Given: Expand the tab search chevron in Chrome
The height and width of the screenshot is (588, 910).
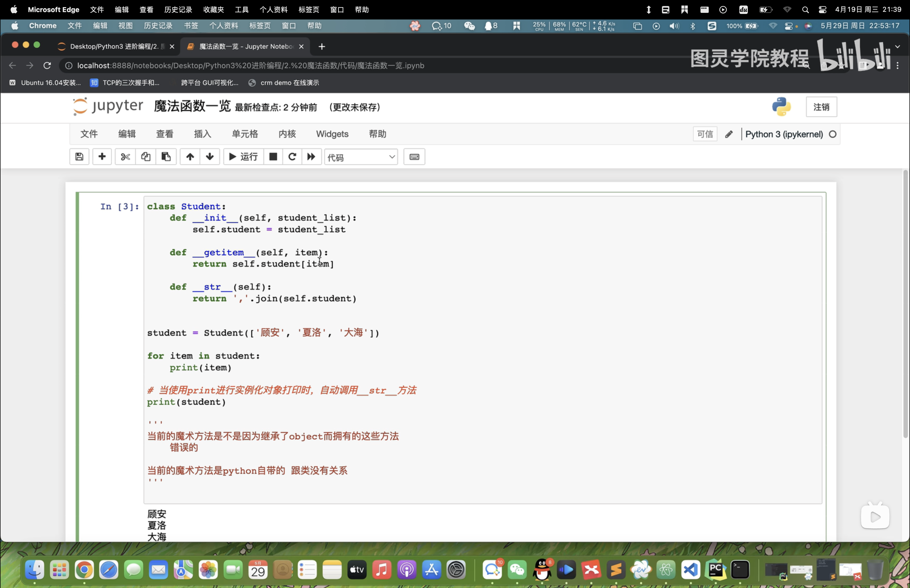Looking at the screenshot, I should point(897,46).
